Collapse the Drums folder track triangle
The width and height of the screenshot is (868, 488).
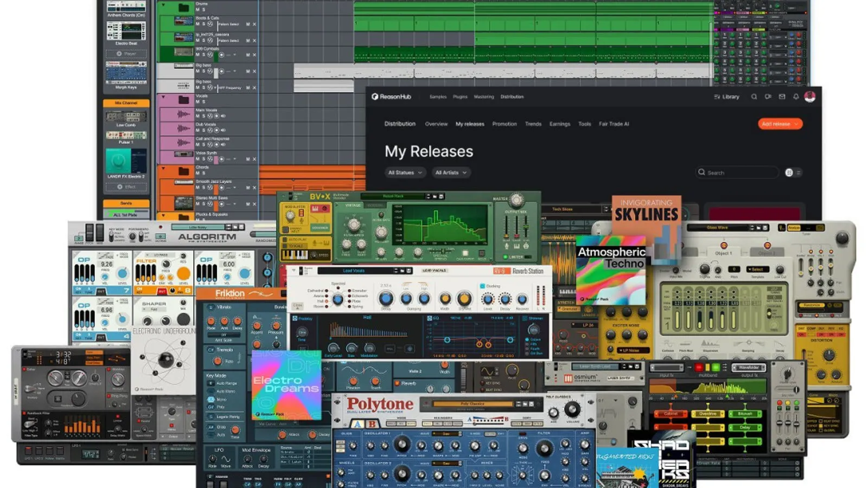[x=163, y=5]
